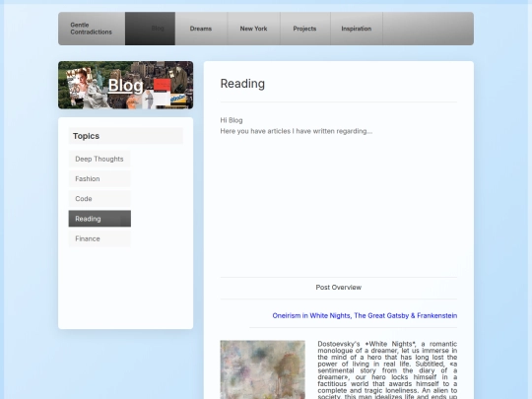
Task: Click the Blog collage banner image
Action: (x=125, y=85)
